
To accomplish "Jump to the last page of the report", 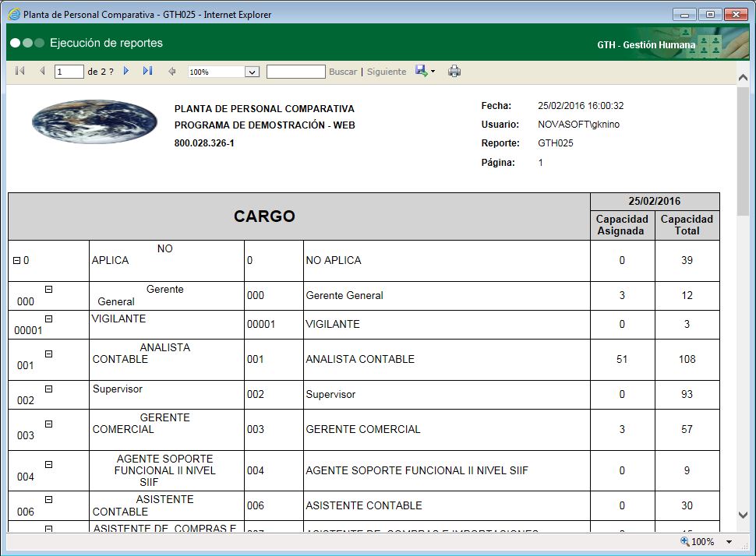I will click(148, 71).
